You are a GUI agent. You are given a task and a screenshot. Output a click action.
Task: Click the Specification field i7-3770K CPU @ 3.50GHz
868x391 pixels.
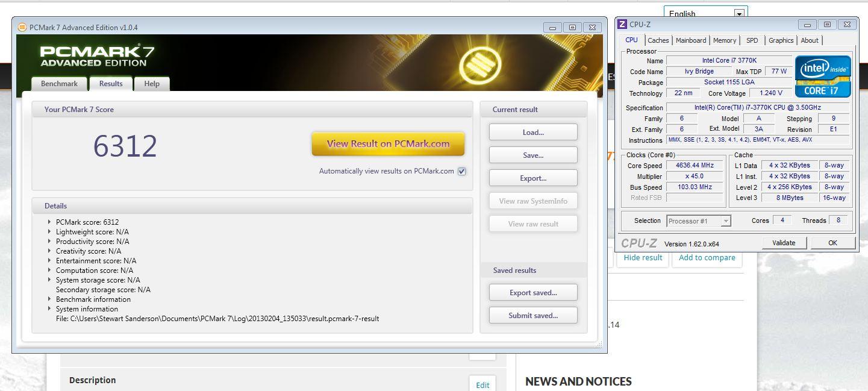(x=758, y=107)
